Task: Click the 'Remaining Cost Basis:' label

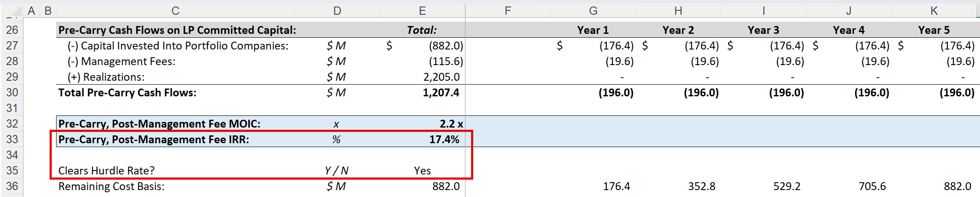Action: click(x=111, y=186)
